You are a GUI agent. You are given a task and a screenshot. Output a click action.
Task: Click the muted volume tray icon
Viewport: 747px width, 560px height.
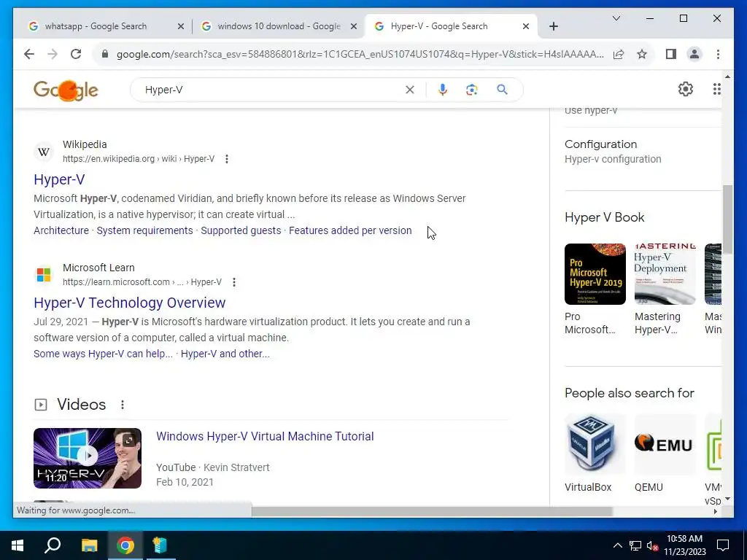pos(652,545)
